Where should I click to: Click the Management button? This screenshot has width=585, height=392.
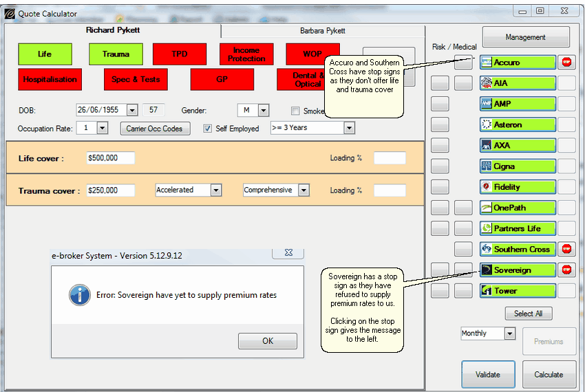point(526,37)
